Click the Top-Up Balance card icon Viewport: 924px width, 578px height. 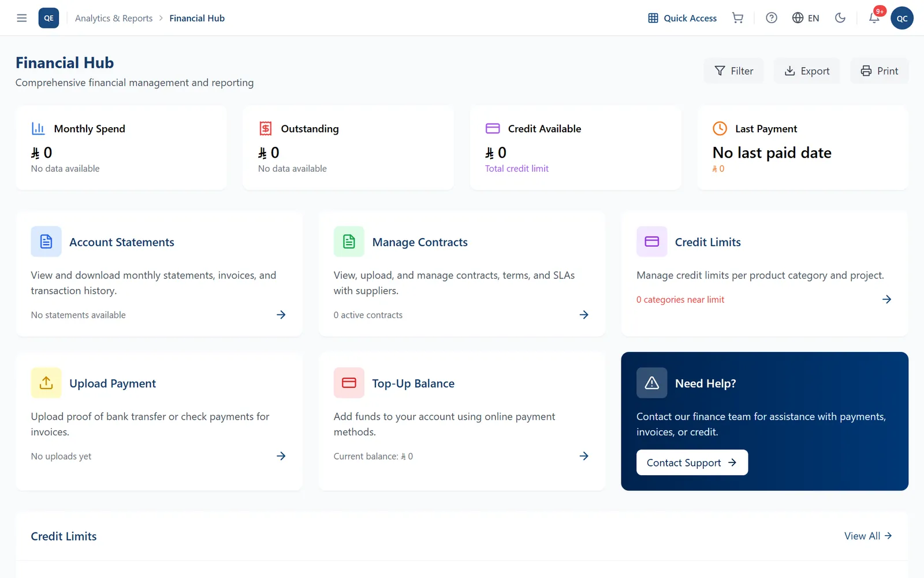click(x=349, y=383)
